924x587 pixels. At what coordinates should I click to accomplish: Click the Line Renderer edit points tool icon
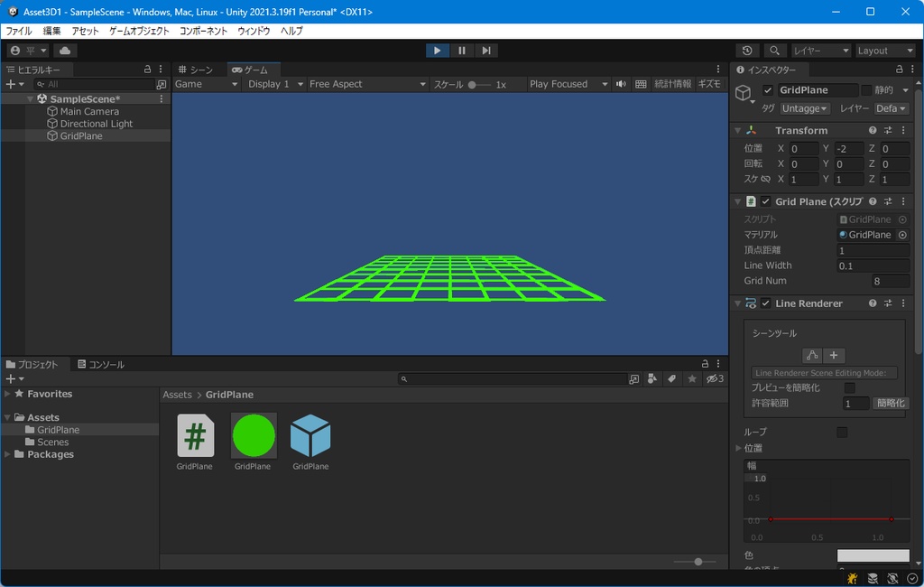(812, 355)
